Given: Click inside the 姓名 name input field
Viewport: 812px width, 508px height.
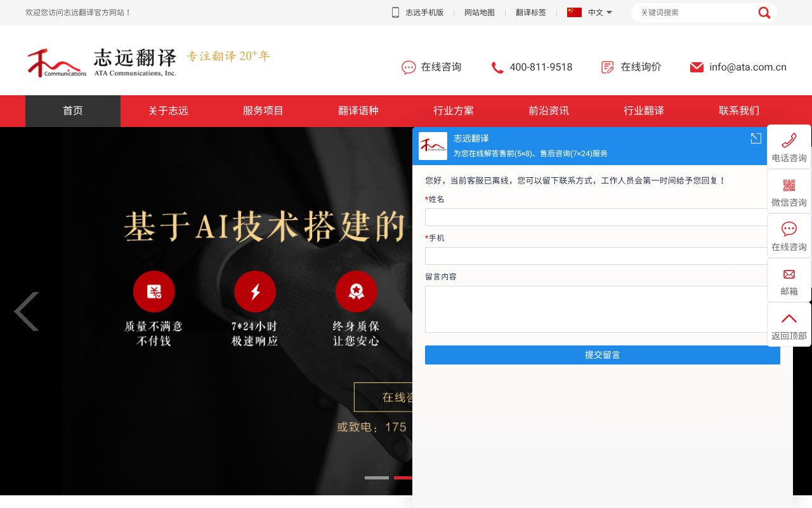Looking at the screenshot, I should pyautogui.click(x=596, y=217).
